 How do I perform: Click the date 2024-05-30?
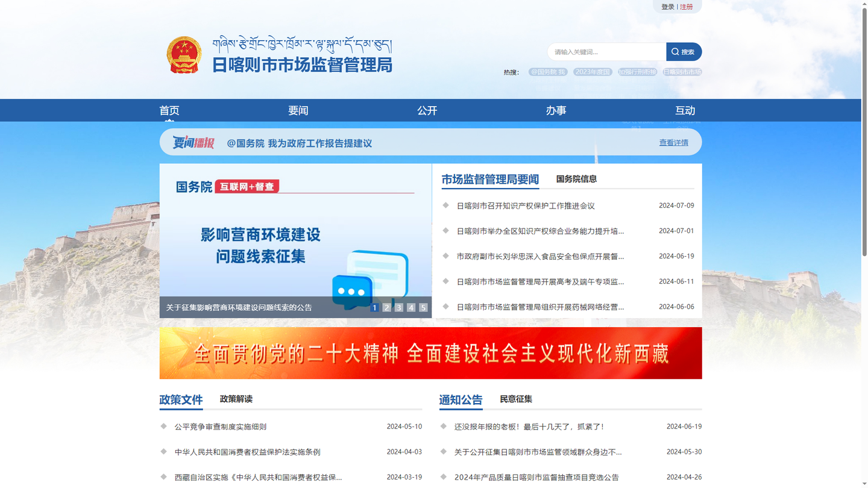pyautogui.click(x=684, y=452)
